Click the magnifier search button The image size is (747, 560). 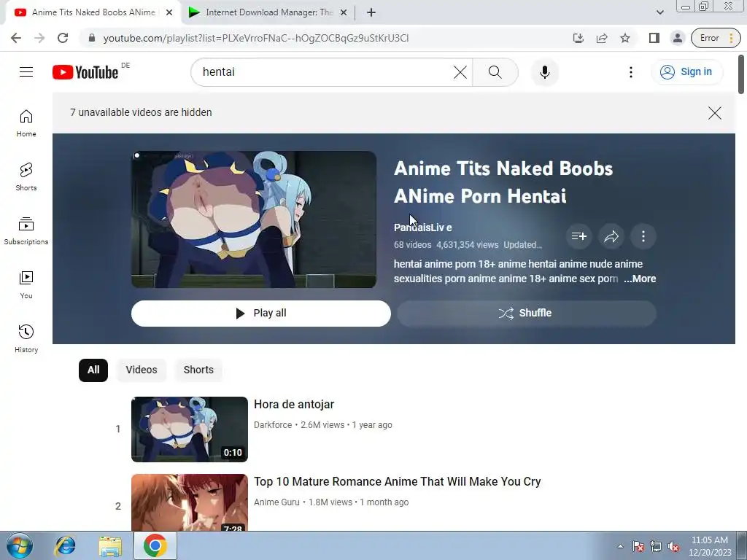click(x=495, y=72)
